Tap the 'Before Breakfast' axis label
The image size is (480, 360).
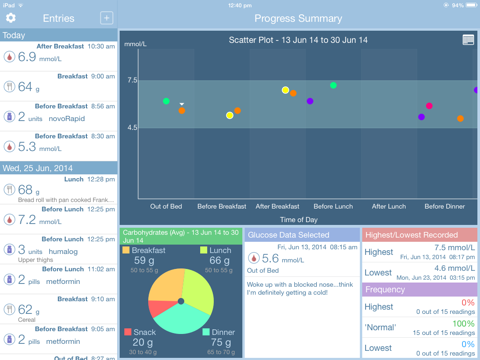pos(222,206)
